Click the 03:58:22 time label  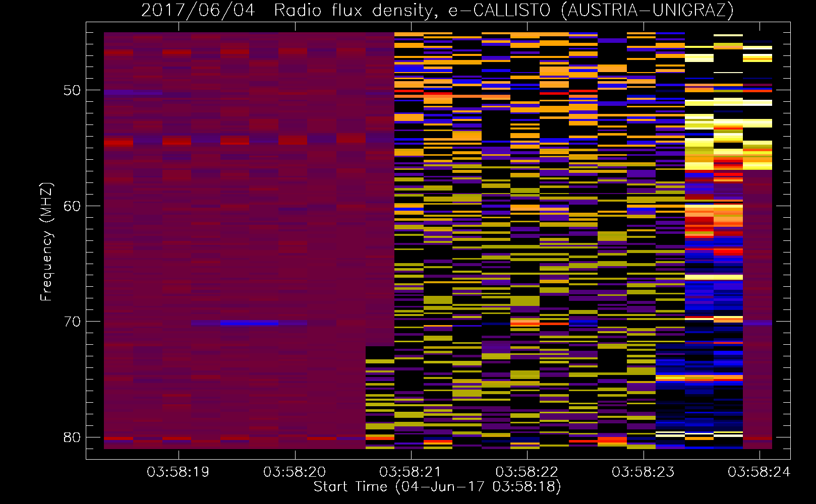527,472
